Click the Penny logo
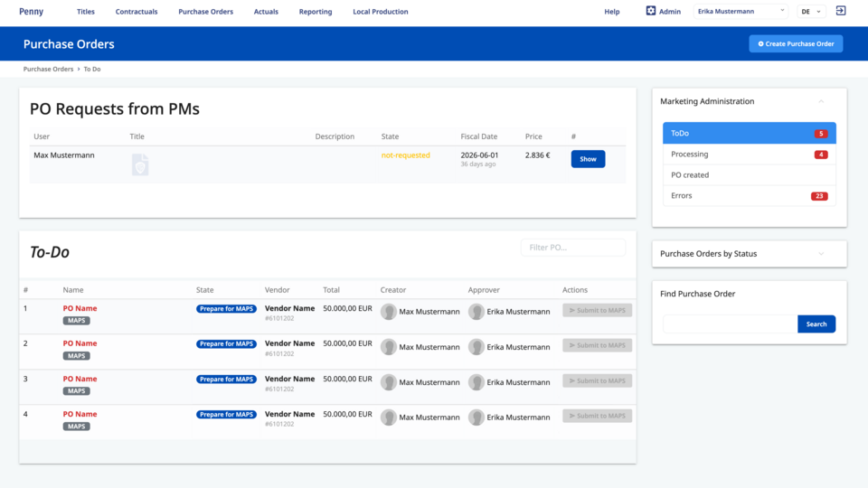 click(x=31, y=11)
